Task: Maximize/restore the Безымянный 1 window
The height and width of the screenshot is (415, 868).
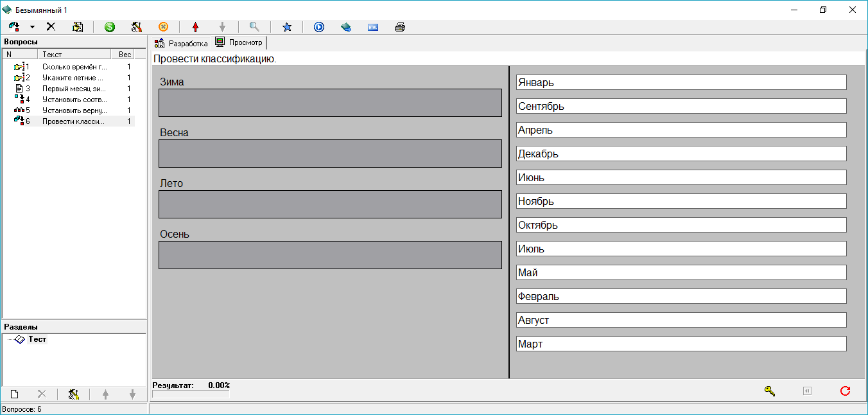Action: pos(823,10)
